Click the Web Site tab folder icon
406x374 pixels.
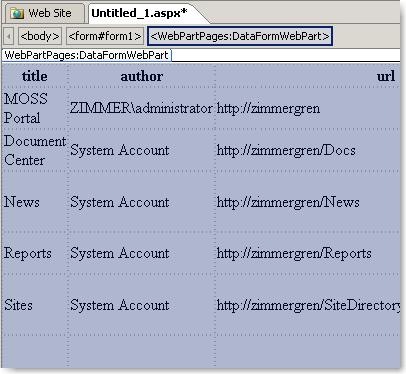click(17, 14)
